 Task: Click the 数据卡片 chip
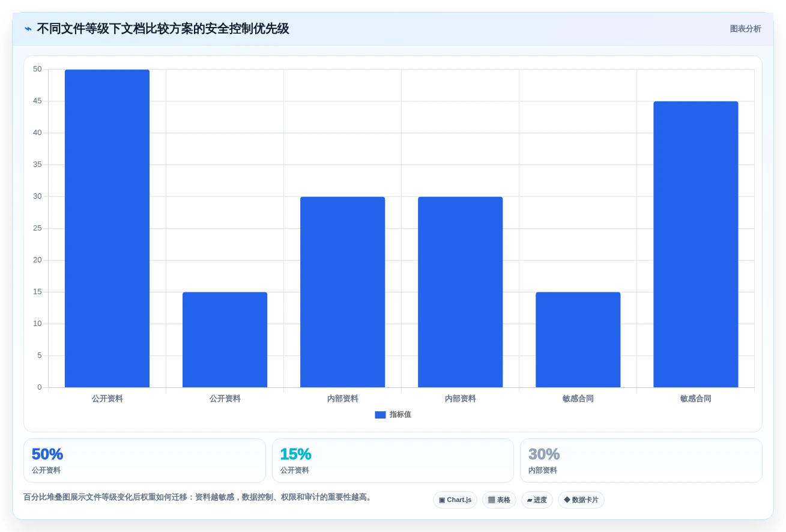[581, 500]
